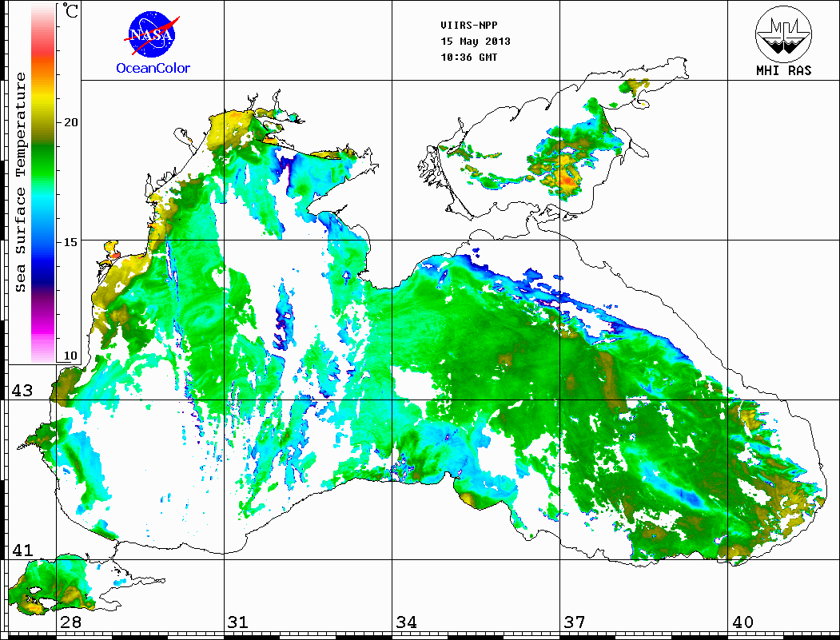Click the MHI RAS circular emblem
Screen dimensions: 840x640
(x=784, y=34)
